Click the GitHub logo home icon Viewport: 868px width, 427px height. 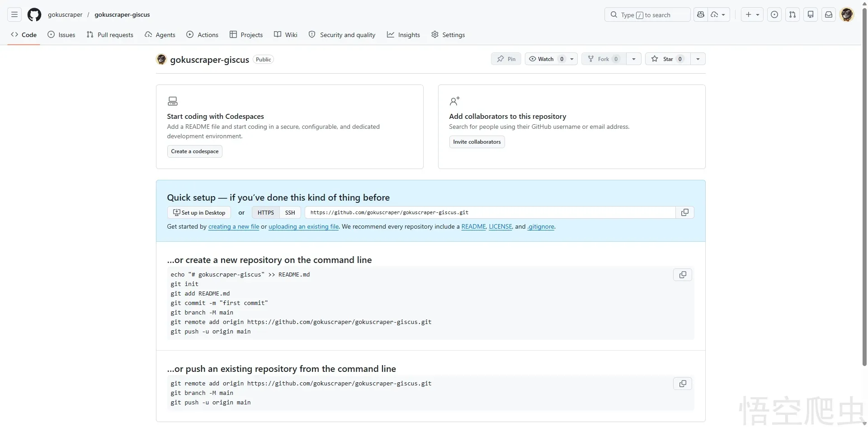[x=34, y=15]
